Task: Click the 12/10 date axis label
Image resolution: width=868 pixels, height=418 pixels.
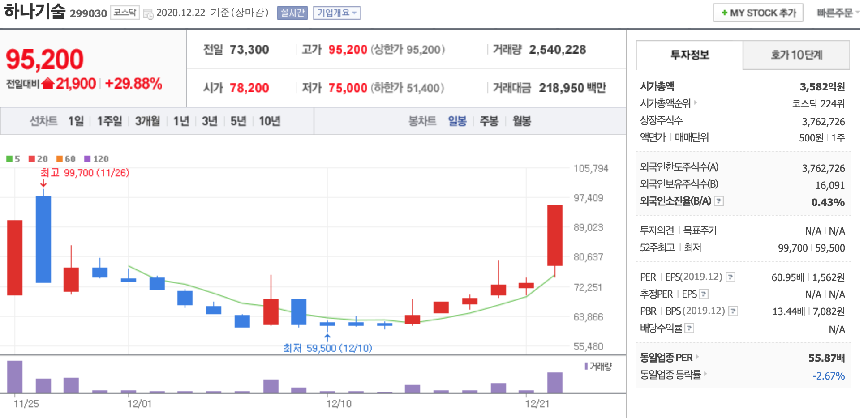Action: click(x=339, y=404)
